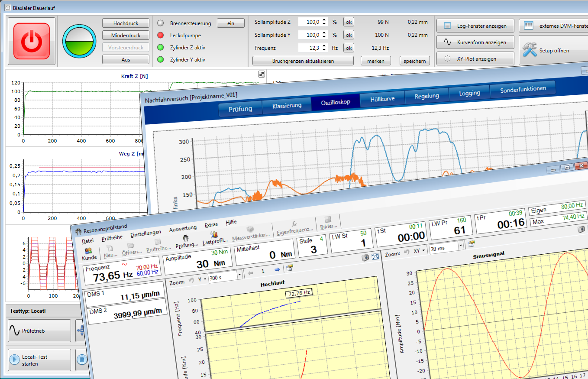
Task: Switch to Logging tab in Nachfahrversuch
Action: click(x=469, y=93)
